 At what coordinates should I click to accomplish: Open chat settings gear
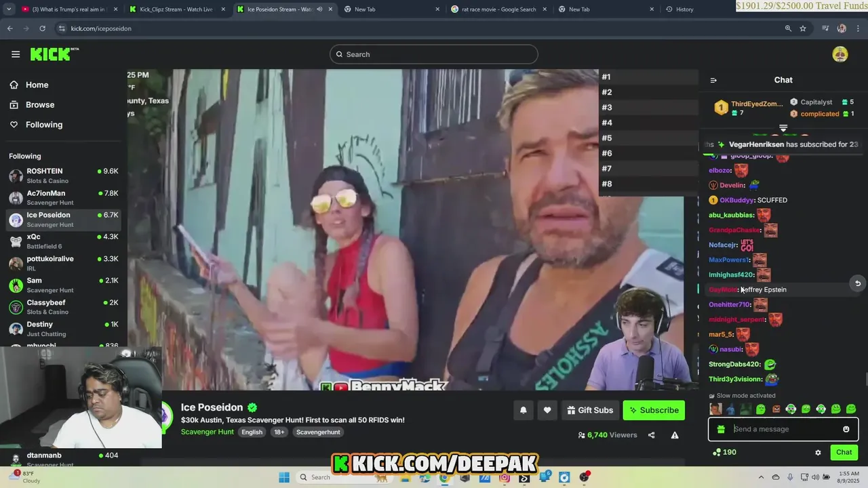point(818,452)
